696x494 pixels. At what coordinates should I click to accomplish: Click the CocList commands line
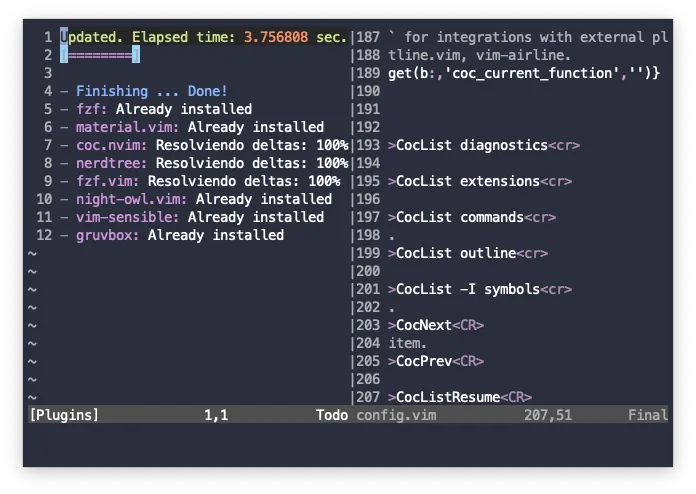point(472,217)
